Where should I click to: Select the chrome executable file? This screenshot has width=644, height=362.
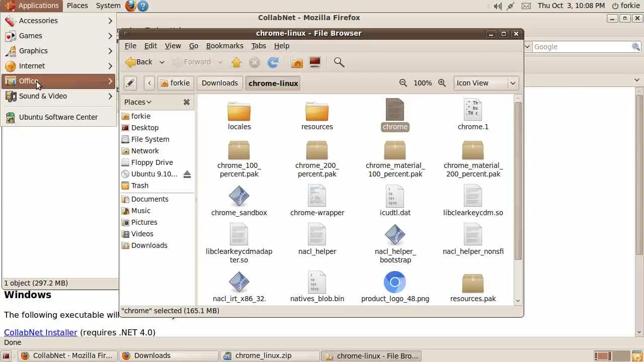[395, 115]
